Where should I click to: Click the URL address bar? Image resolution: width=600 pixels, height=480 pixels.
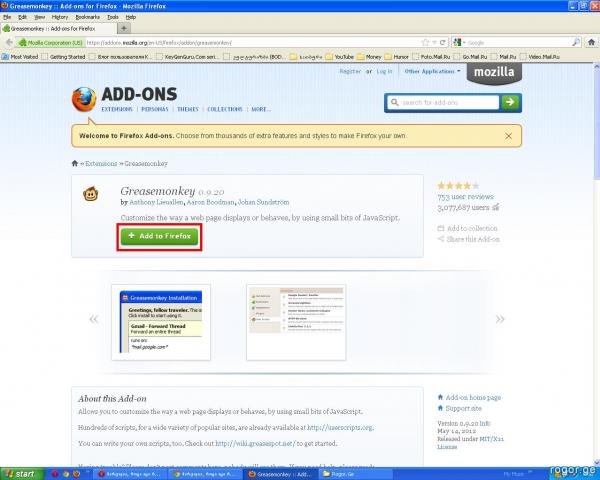click(253, 42)
